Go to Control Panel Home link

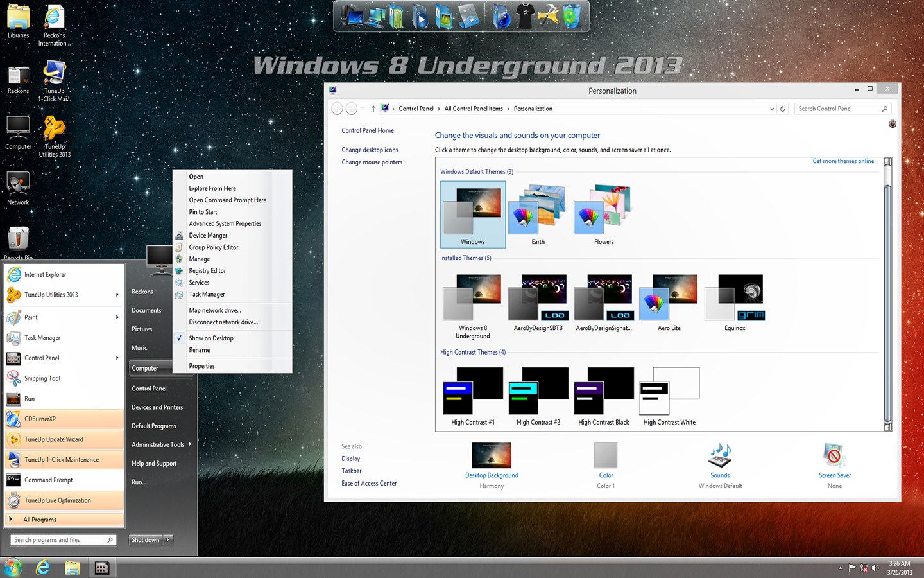(x=368, y=130)
